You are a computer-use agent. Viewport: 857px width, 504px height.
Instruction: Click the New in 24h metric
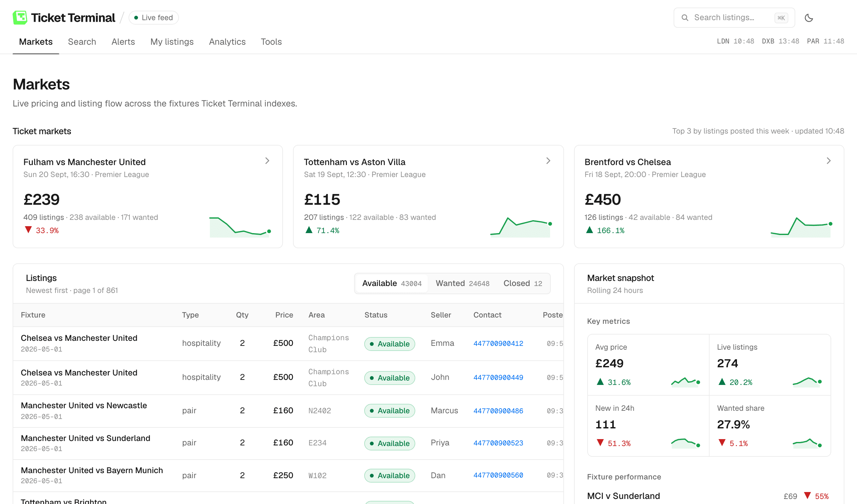click(x=648, y=426)
